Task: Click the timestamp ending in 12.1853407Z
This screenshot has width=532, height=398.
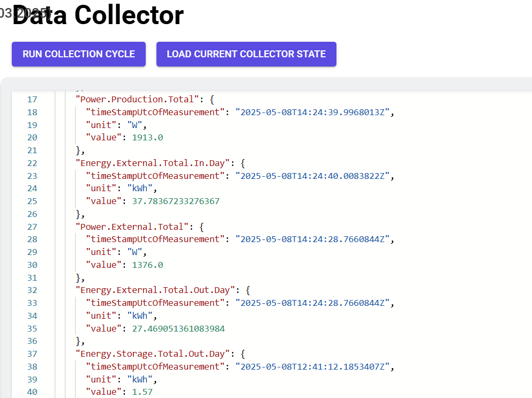Action: [x=314, y=366]
